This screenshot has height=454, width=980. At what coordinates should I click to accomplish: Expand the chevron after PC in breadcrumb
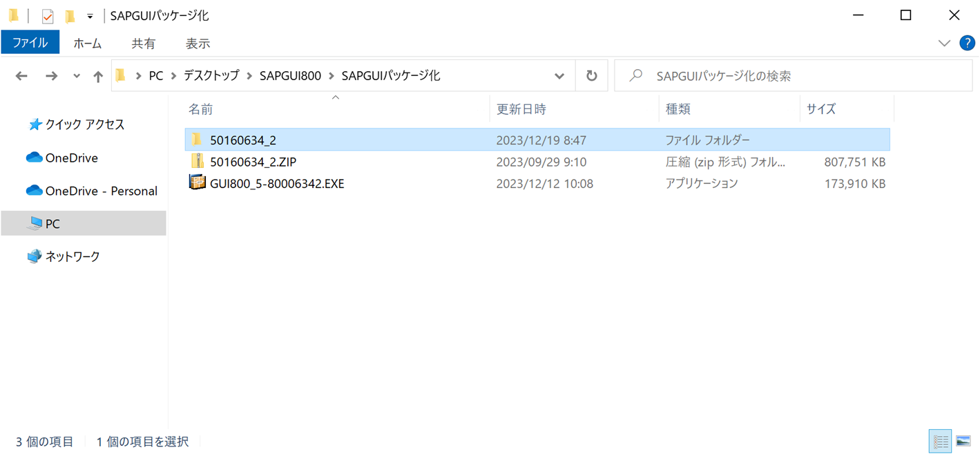pos(174,76)
